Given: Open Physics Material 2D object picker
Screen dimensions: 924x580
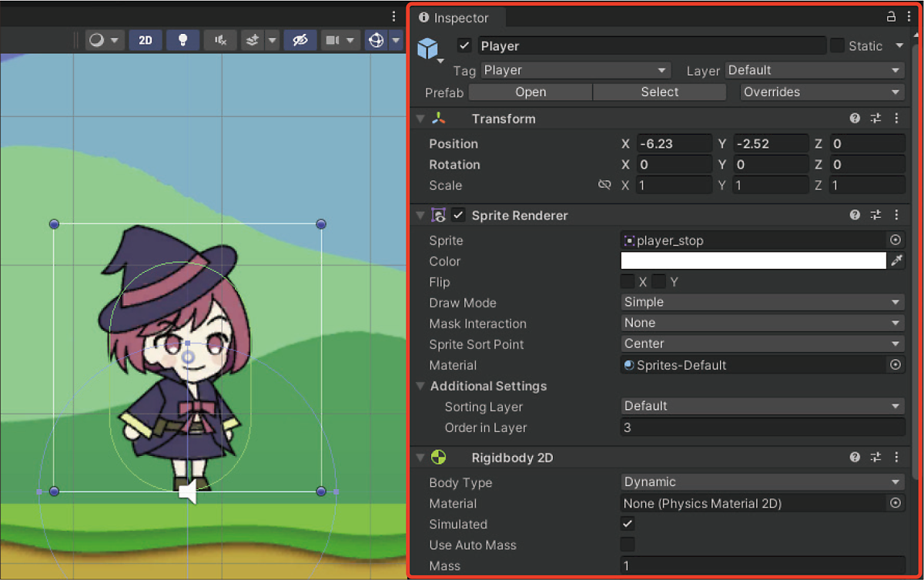Looking at the screenshot, I should (x=896, y=503).
